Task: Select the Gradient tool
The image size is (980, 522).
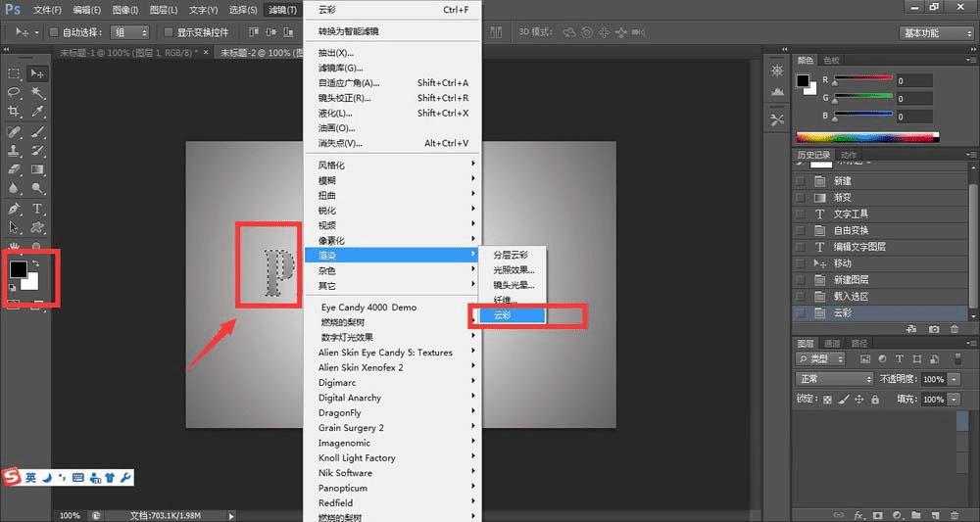Action: 37,169
